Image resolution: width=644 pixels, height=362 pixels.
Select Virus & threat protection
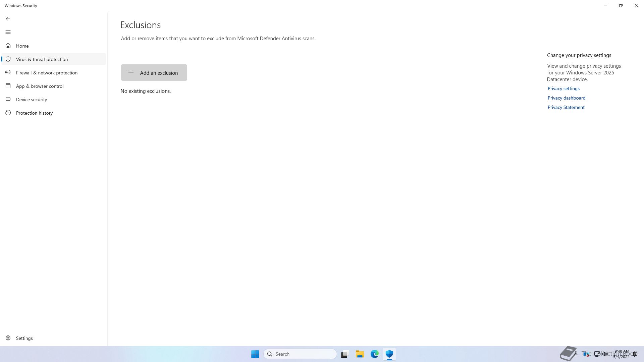pyautogui.click(x=42, y=59)
